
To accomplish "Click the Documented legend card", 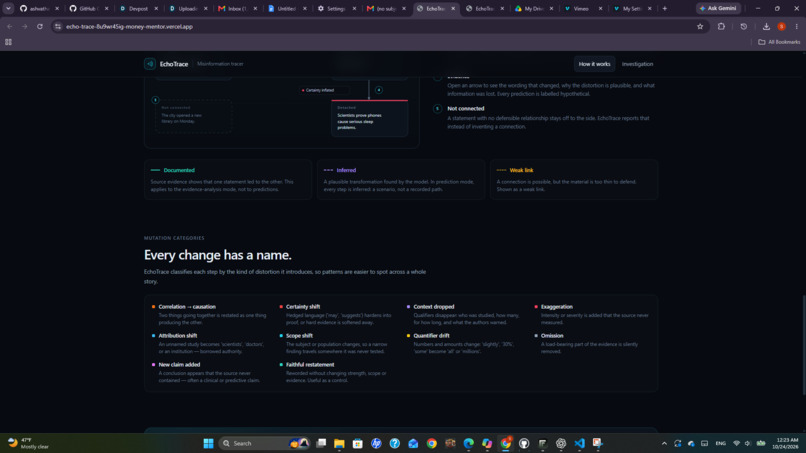I will 228,179.
